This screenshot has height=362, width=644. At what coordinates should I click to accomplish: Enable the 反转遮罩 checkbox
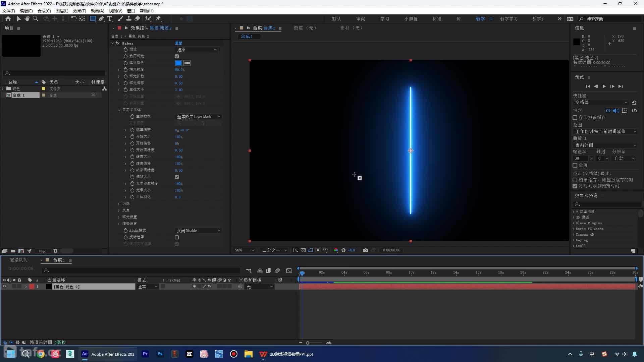177,237
